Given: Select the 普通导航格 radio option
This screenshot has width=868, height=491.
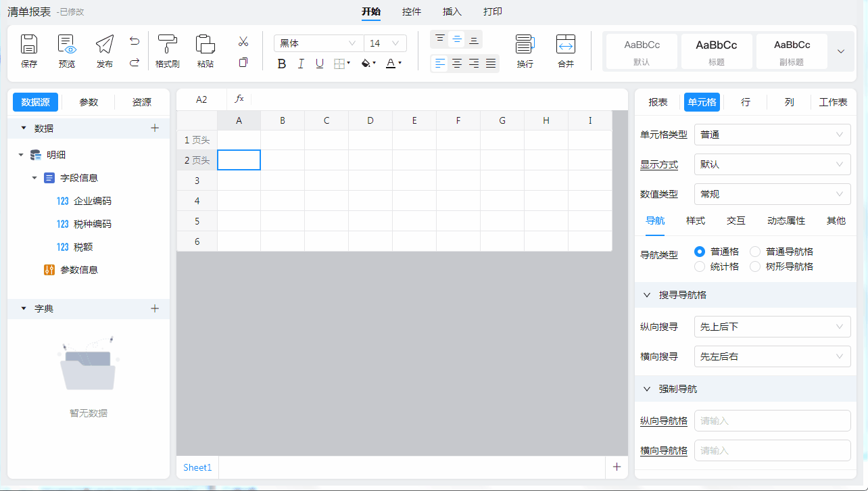Looking at the screenshot, I should pos(755,252).
